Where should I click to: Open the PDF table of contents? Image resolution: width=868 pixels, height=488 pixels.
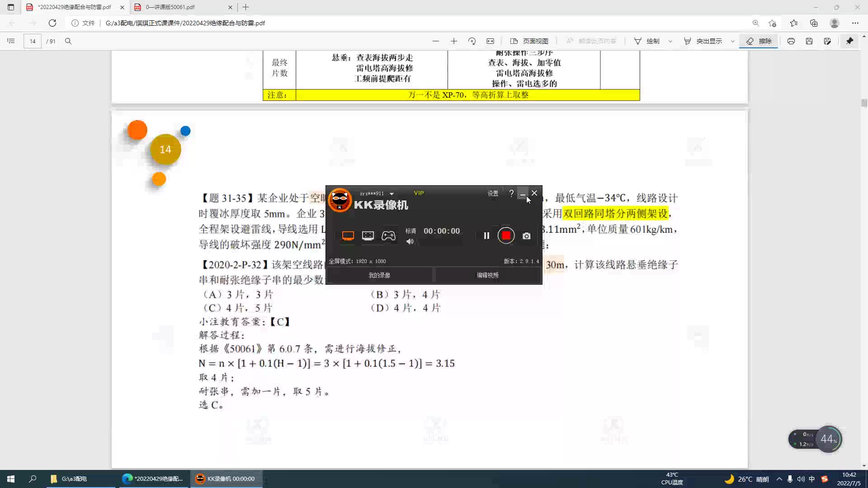point(11,41)
